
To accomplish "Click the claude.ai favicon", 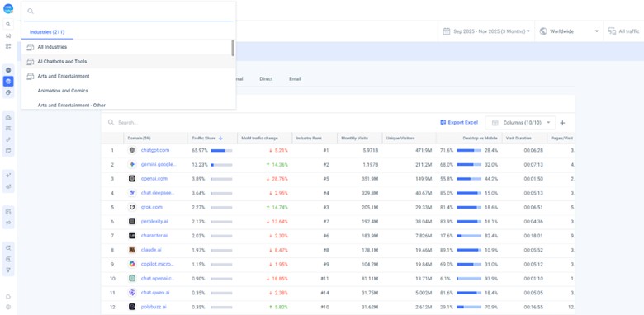I will pos(132,250).
